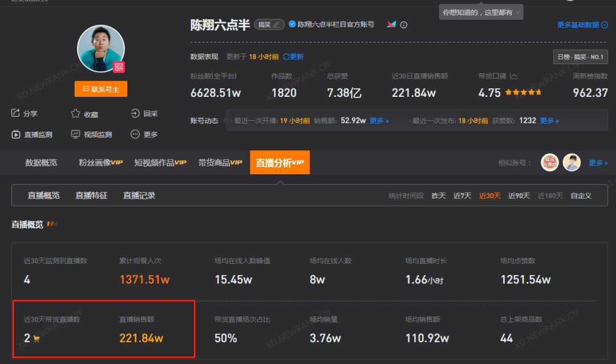
Task: Click 直播销售额 value in 直播概览
Action: (x=141, y=338)
